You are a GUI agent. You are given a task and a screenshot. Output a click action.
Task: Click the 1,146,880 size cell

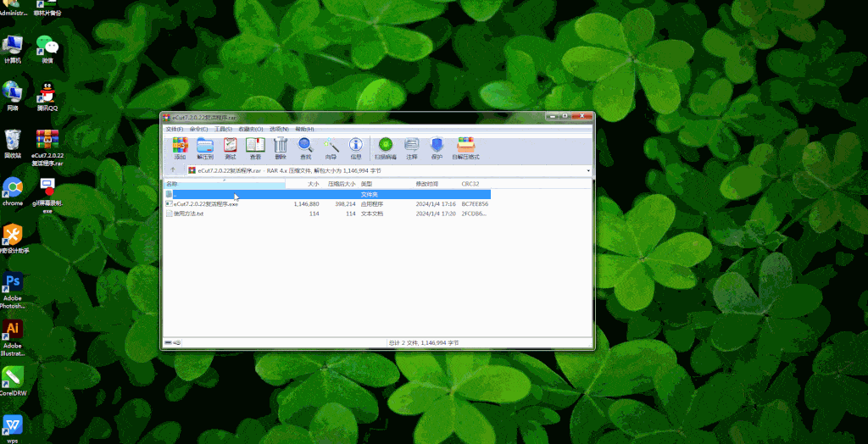306,203
